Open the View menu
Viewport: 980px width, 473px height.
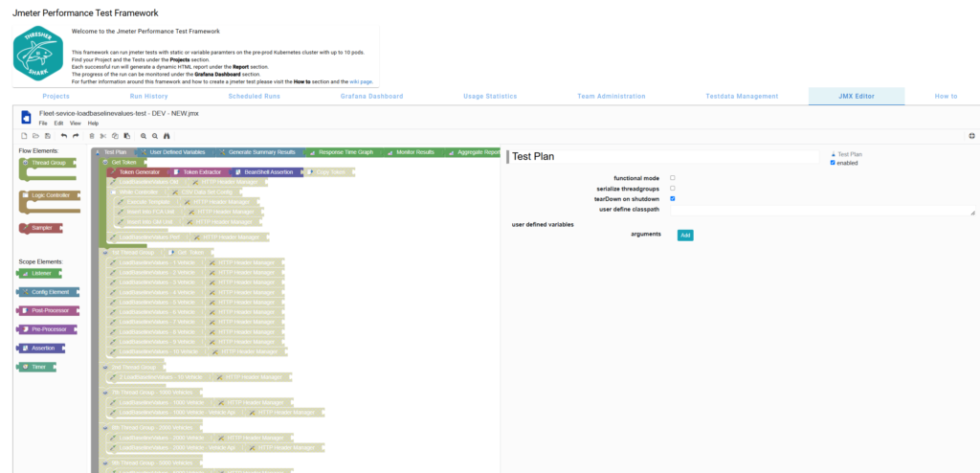(x=75, y=124)
